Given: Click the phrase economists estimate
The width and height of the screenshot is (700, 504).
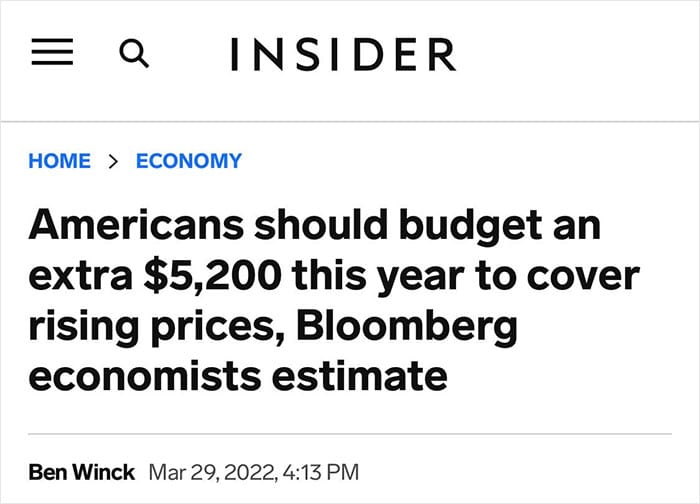Looking at the screenshot, I should (x=238, y=376).
